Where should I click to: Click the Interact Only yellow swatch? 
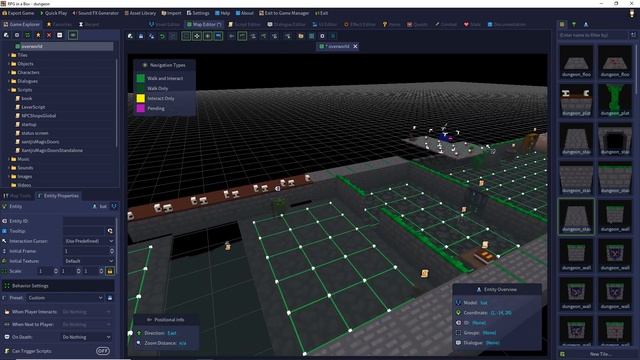(140, 98)
